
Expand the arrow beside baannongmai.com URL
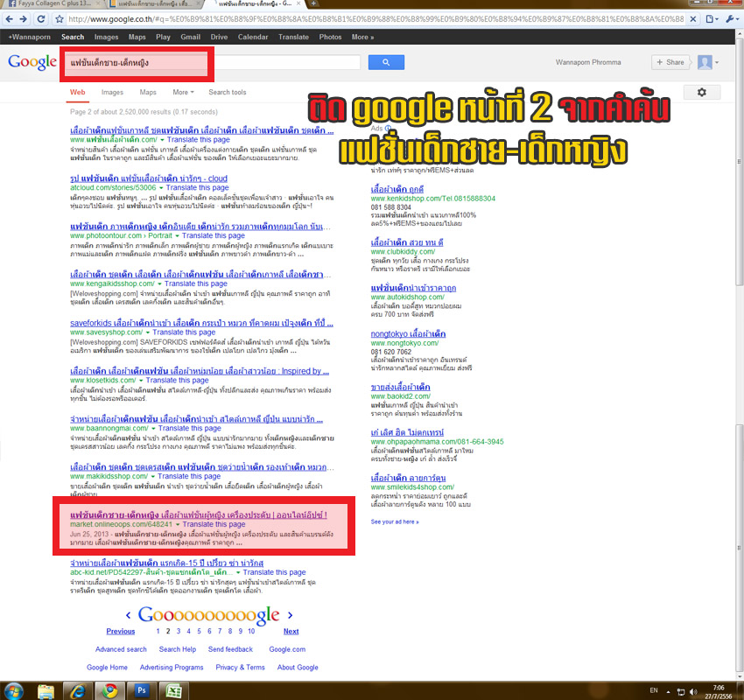pos(153,428)
